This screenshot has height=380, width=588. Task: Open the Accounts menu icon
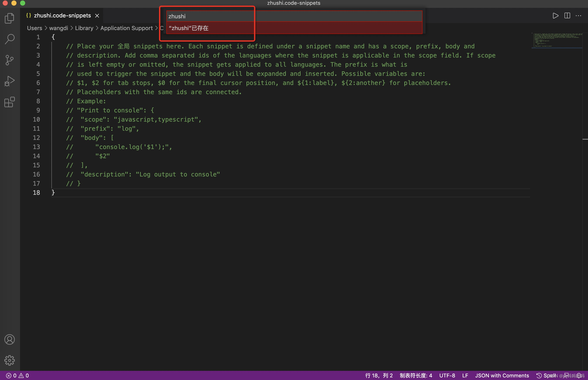[9, 339]
